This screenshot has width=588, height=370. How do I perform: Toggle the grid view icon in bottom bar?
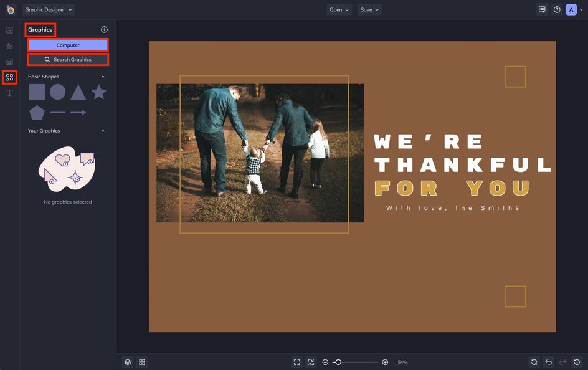pos(142,362)
